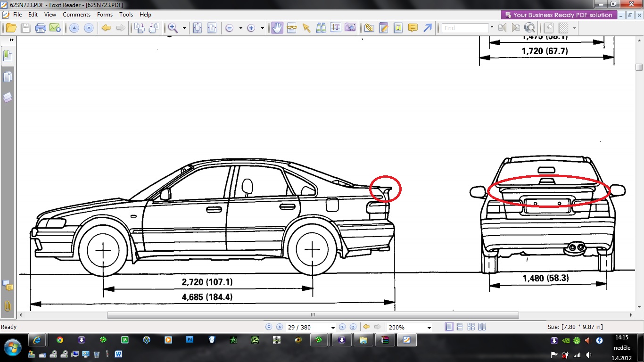This screenshot has width=644, height=362.
Task: Add a Note comment tool
Action: pos(413,28)
